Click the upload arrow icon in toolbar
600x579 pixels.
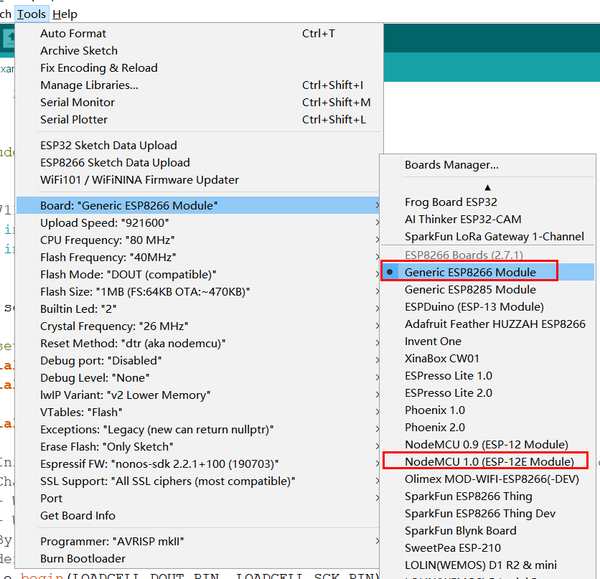tap(8, 38)
